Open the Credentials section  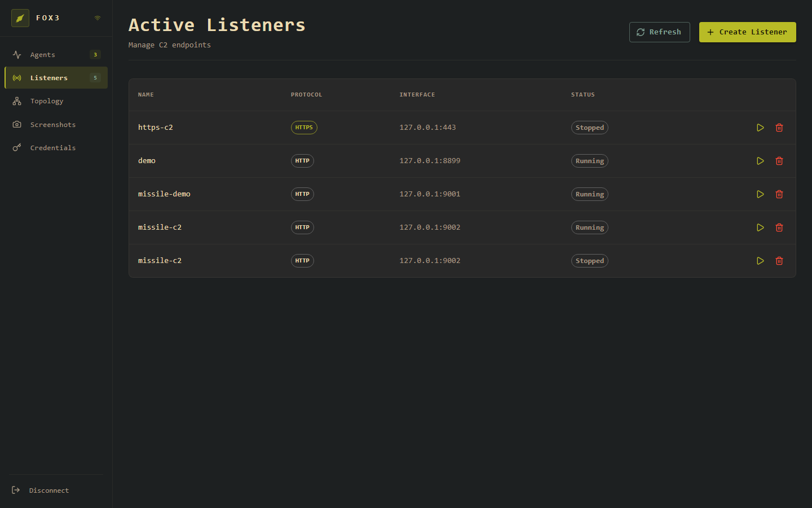(x=56, y=148)
